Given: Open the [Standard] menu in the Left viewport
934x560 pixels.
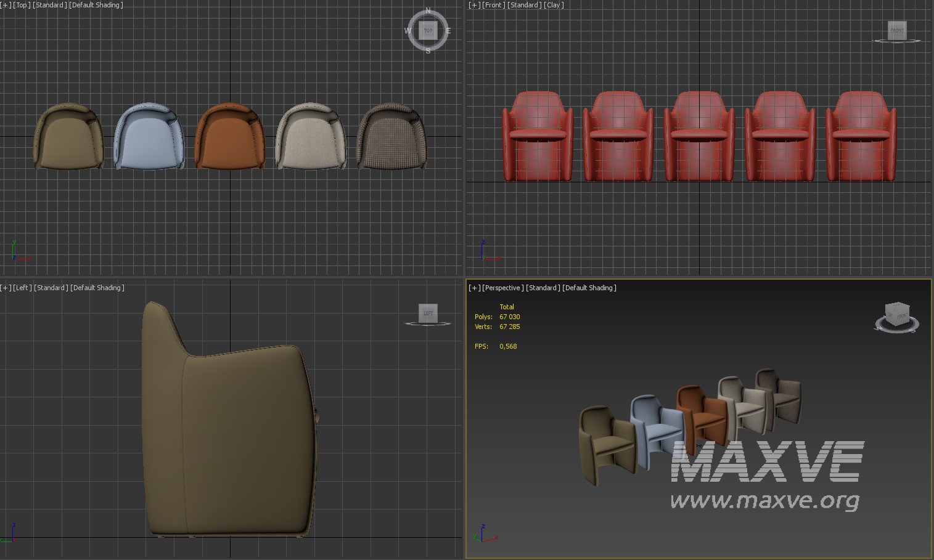Looking at the screenshot, I should click(x=51, y=288).
